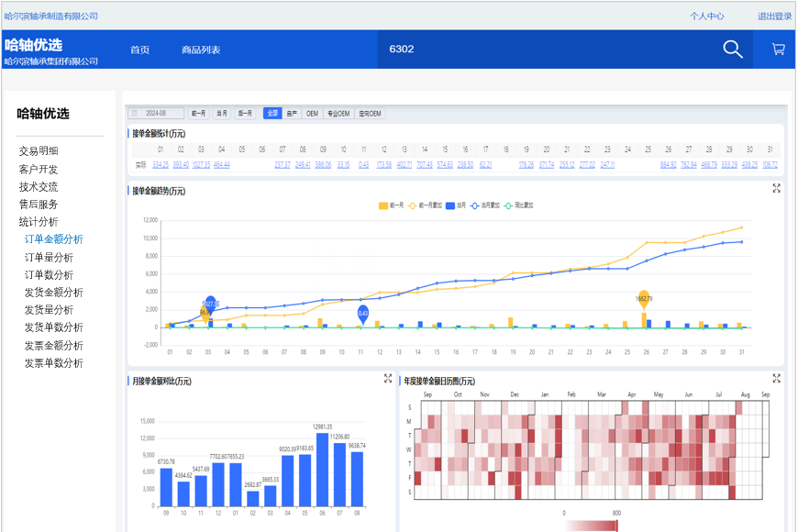Image resolution: width=798 pixels, height=532 pixels.
Task: Select 发货单数分析 in sidebar
Action: (54, 327)
